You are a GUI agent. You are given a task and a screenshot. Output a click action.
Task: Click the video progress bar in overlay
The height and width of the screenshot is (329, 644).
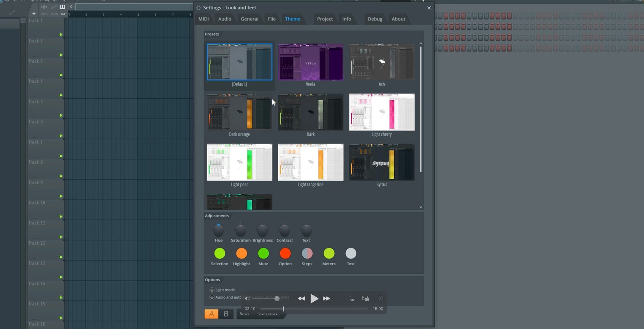tap(314, 309)
